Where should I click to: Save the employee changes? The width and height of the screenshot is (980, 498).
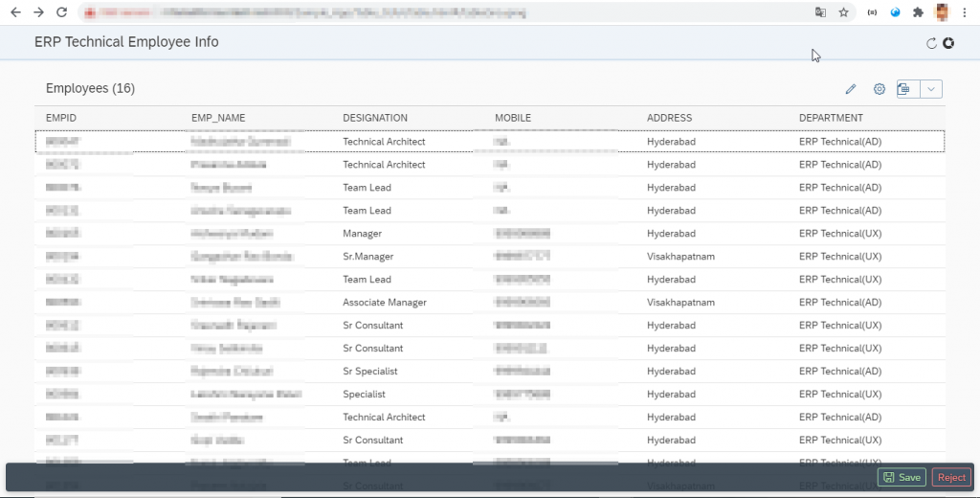(902, 477)
